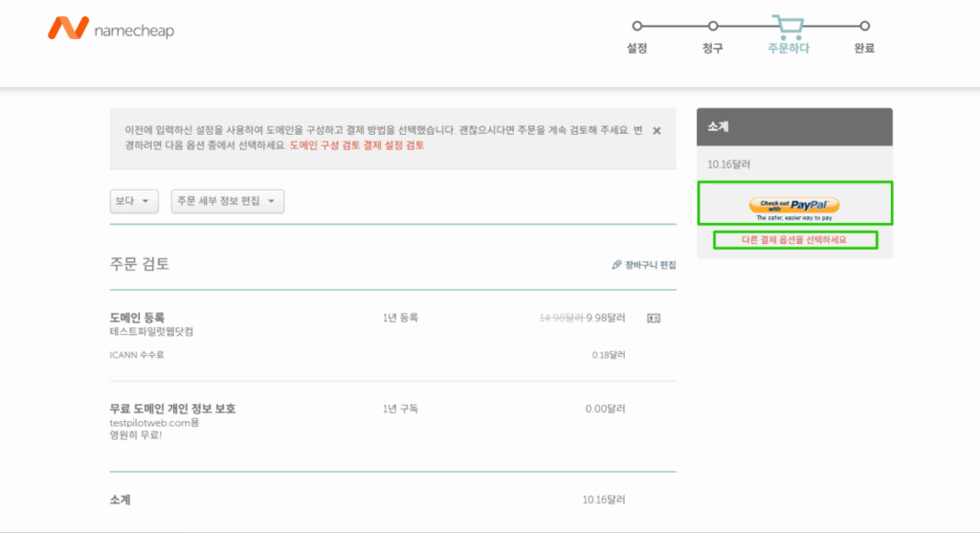This screenshot has height=533, width=980.
Task: Expand the 보다 dropdown
Action: [134, 201]
